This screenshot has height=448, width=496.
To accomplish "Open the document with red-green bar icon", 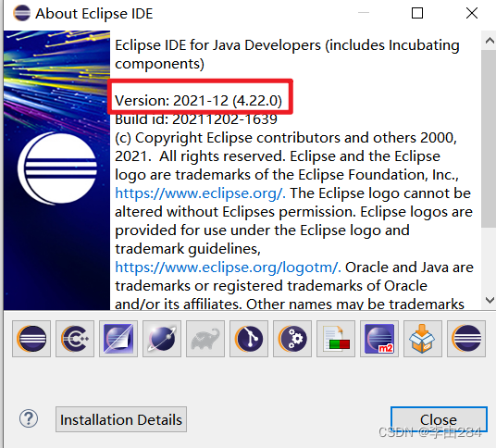I will (336, 339).
